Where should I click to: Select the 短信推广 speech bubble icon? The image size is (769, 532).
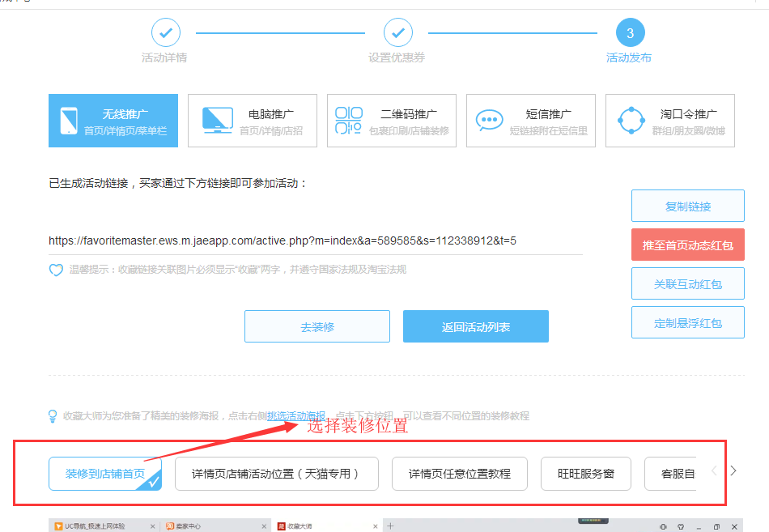(488, 119)
